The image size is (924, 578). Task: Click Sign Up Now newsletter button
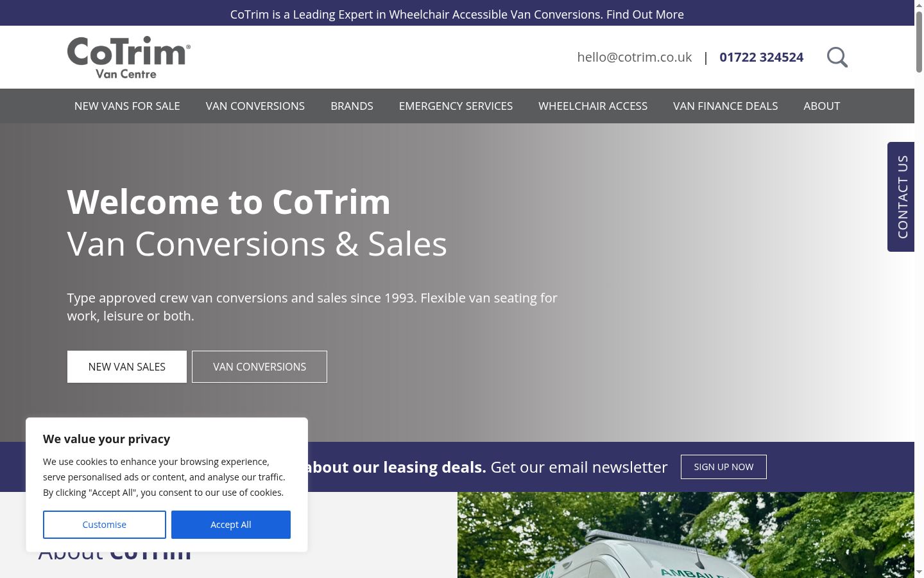[x=724, y=467]
